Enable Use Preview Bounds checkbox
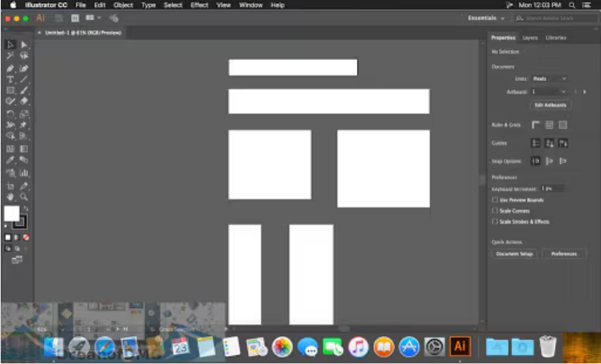 (x=495, y=200)
